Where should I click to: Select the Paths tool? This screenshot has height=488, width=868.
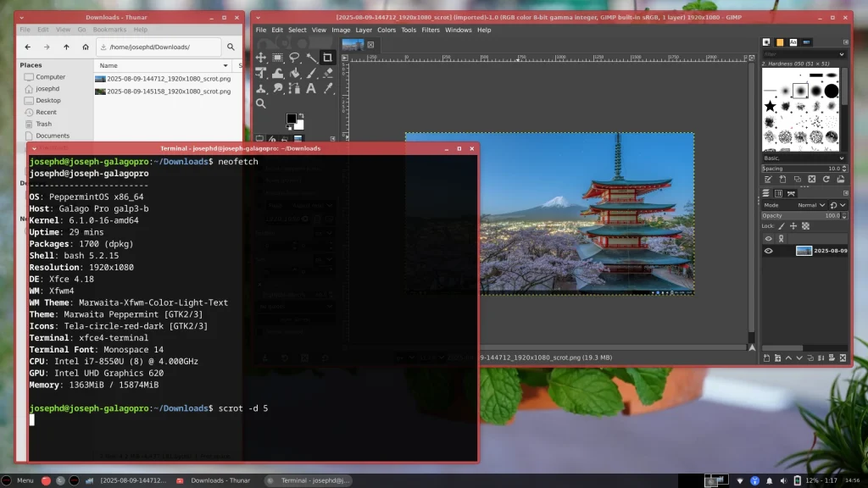point(294,88)
